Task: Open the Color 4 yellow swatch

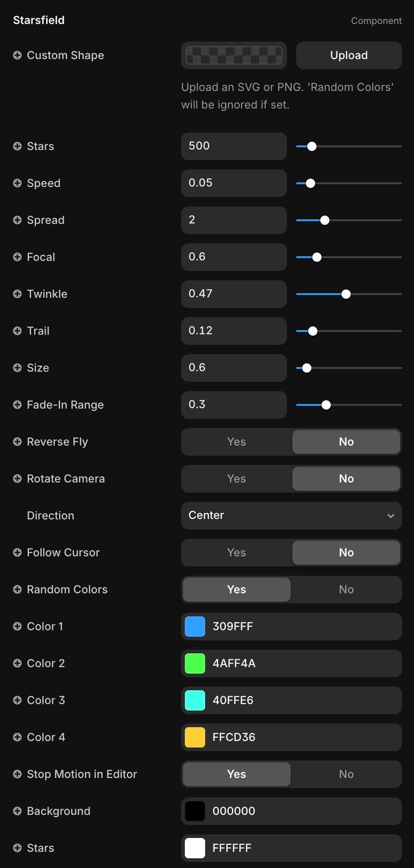Action: pyautogui.click(x=195, y=737)
